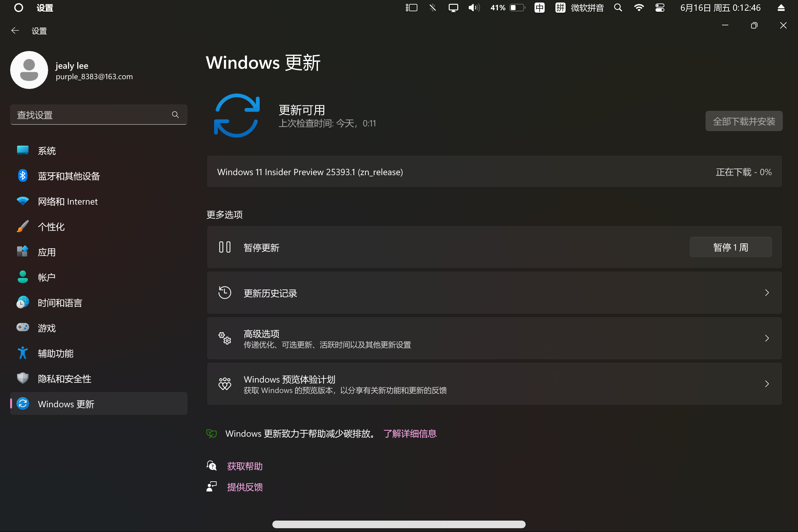Click the 暂停 1 周 button
The height and width of the screenshot is (532, 798).
(x=731, y=247)
